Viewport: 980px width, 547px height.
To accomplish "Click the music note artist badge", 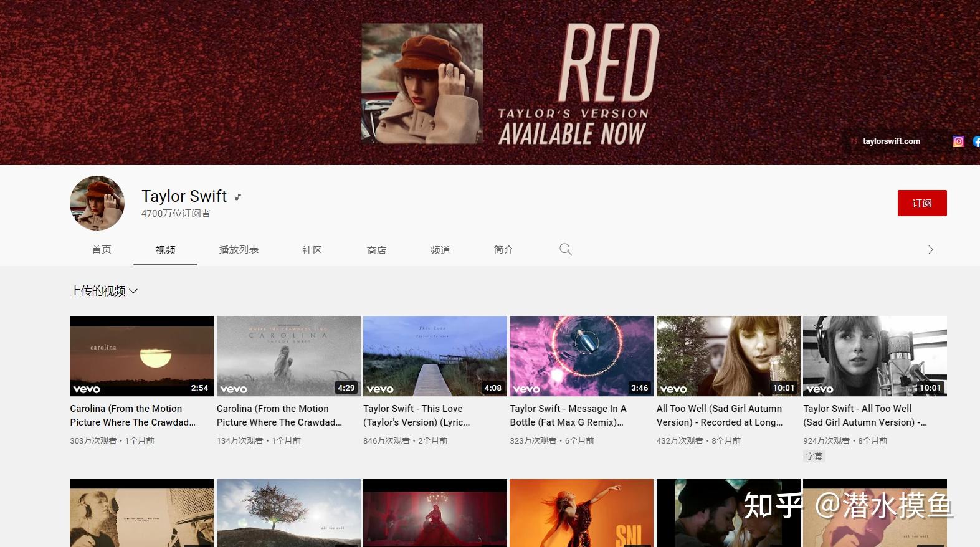I will (237, 197).
